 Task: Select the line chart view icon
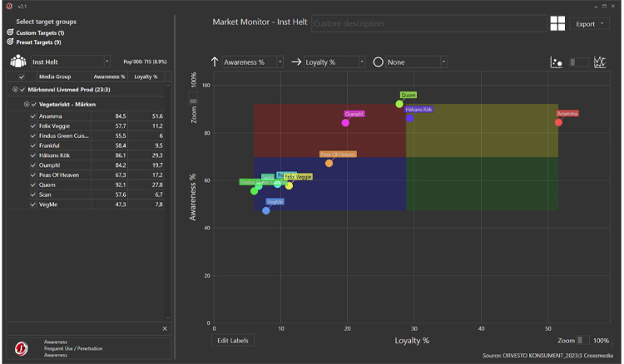click(599, 62)
